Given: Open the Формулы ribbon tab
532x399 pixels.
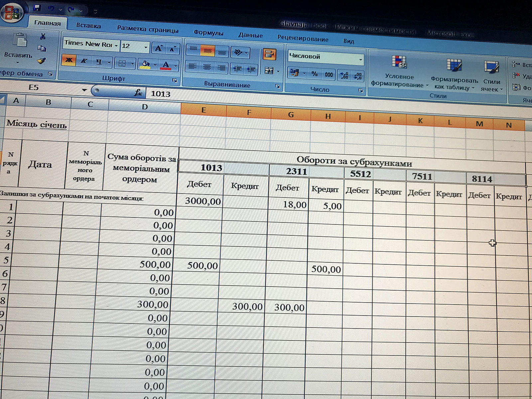Looking at the screenshot, I should point(208,33).
